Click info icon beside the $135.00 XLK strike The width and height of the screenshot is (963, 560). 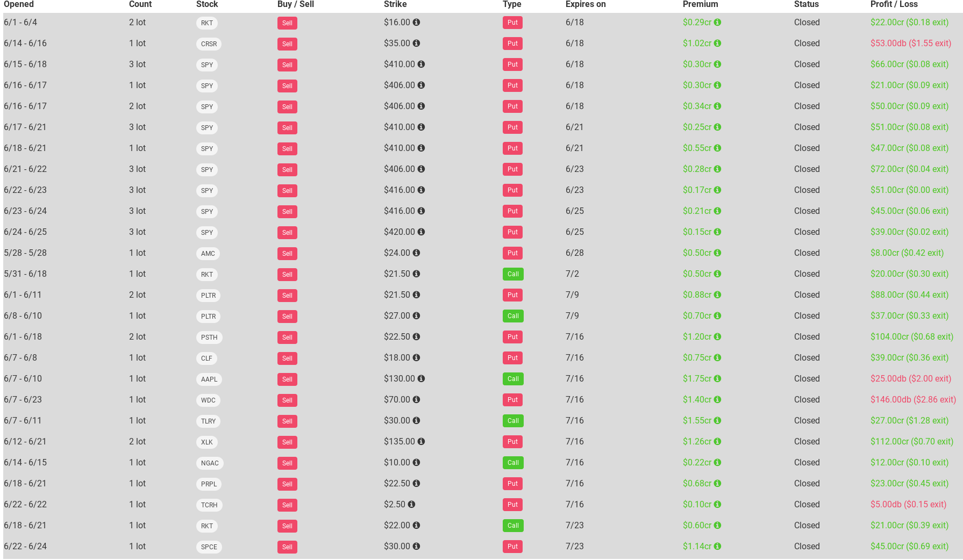(x=421, y=442)
